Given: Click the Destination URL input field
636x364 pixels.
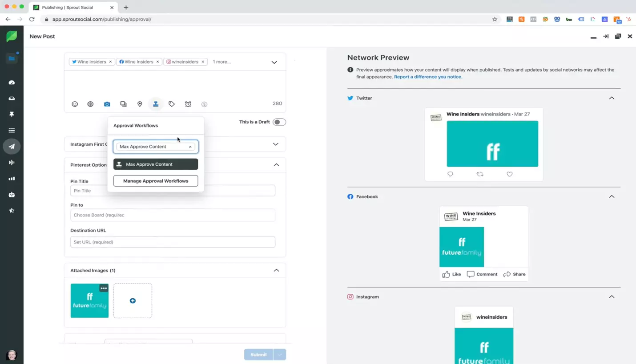Looking at the screenshot, I should pyautogui.click(x=173, y=242).
